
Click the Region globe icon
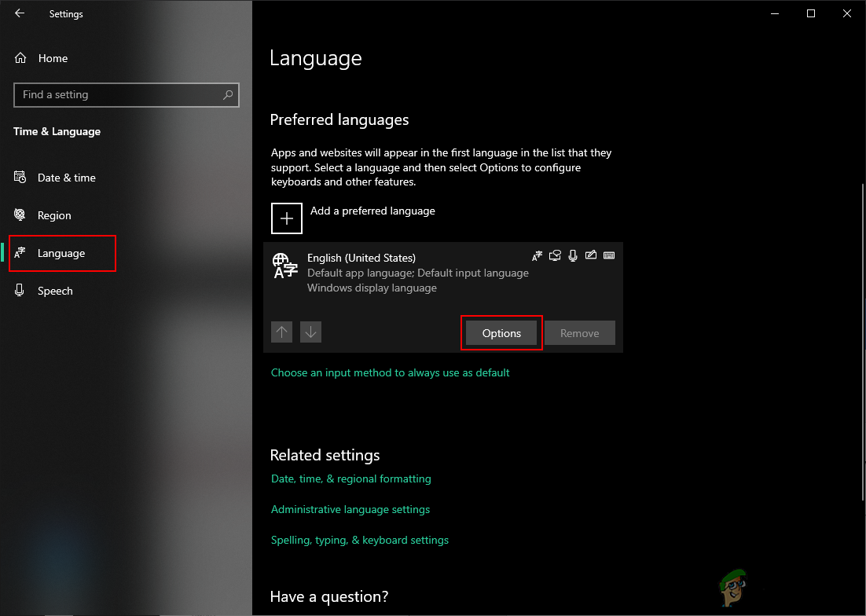[x=20, y=214]
